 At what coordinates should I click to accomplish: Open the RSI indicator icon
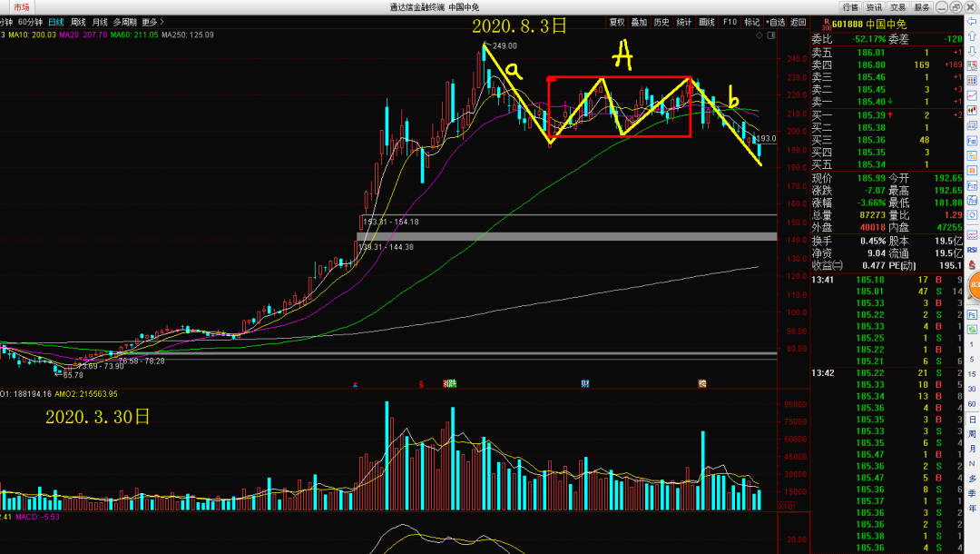[972, 250]
